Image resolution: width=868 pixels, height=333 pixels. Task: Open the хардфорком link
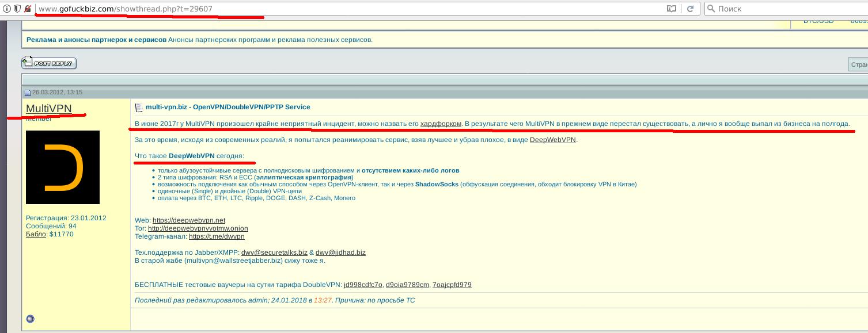point(441,124)
